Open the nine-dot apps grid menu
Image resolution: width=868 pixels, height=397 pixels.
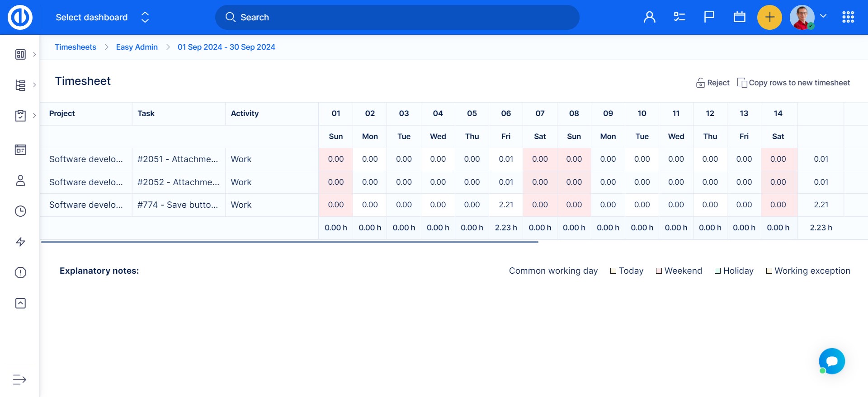(x=848, y=18)
